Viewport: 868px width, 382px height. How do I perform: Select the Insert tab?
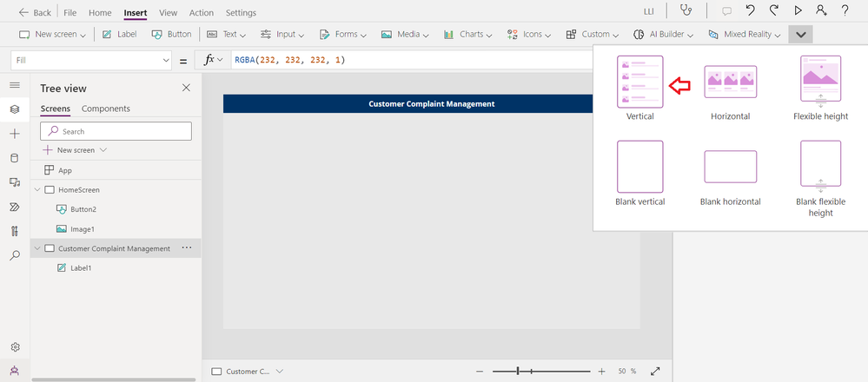(135, 12)
